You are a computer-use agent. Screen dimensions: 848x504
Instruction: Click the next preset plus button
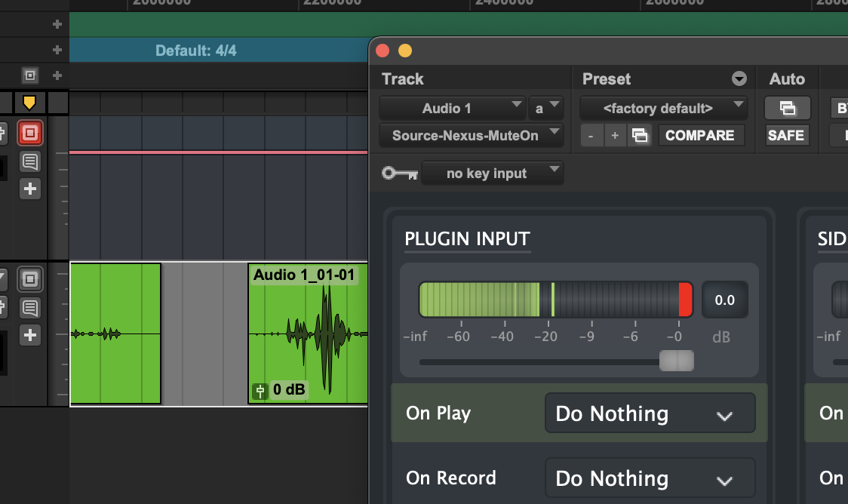tap(615, 136)
